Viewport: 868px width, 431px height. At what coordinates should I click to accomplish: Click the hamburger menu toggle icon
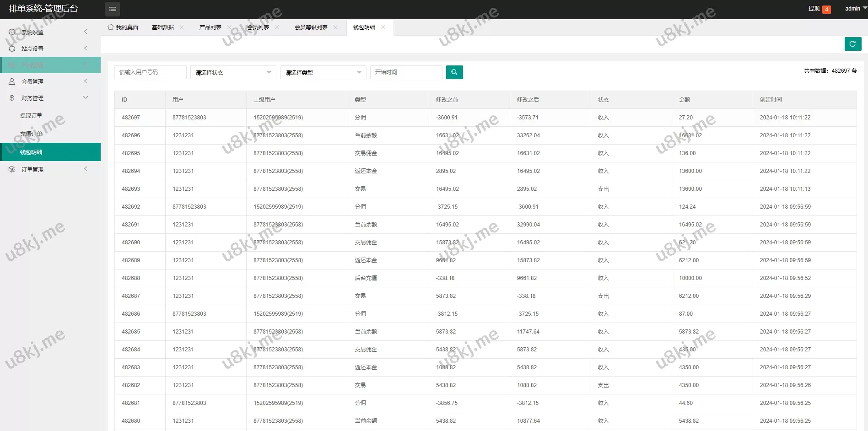pos(113,9)
